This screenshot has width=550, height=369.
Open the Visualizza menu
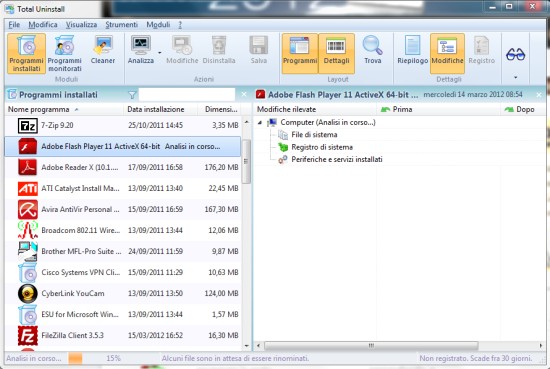pos(81,25)
